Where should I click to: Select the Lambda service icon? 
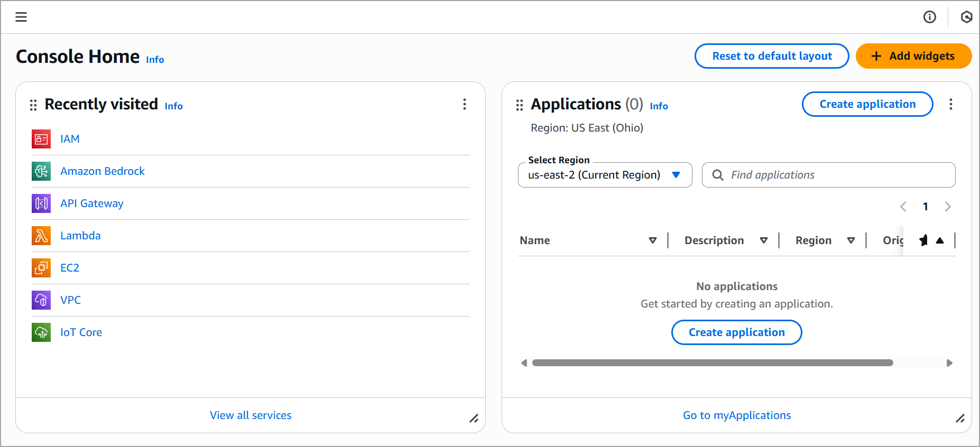41,236
